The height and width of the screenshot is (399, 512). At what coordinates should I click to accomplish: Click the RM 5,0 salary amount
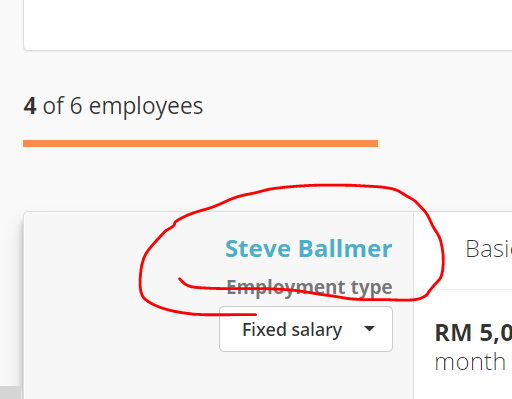point(473,333)
